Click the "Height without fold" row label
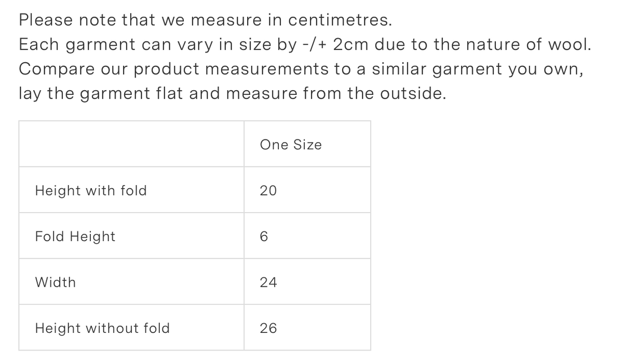 (x=102, y=328)
